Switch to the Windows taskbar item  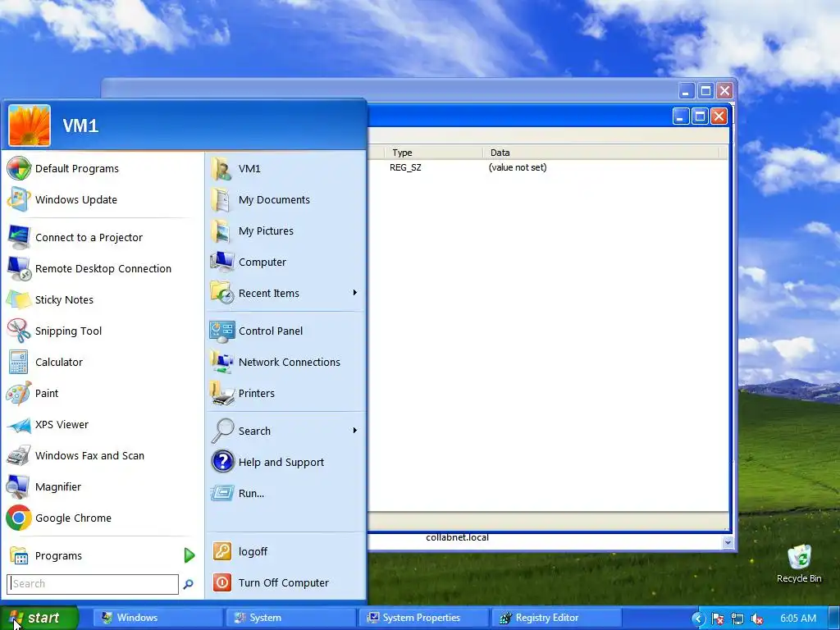click(x=158, y=618)
